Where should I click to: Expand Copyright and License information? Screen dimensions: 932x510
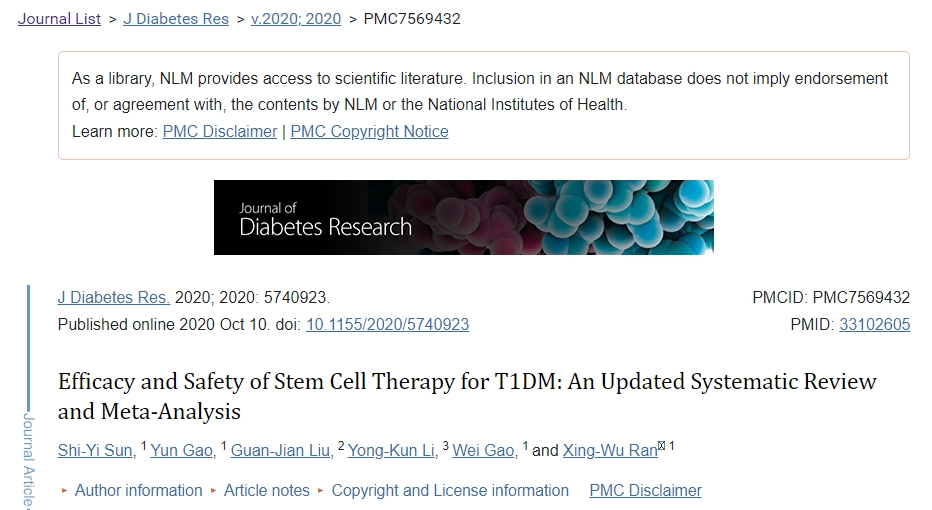[449, 490]
